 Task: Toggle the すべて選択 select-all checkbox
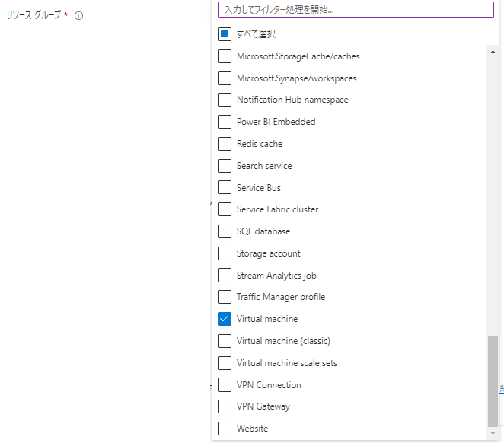tap(225, 34)
